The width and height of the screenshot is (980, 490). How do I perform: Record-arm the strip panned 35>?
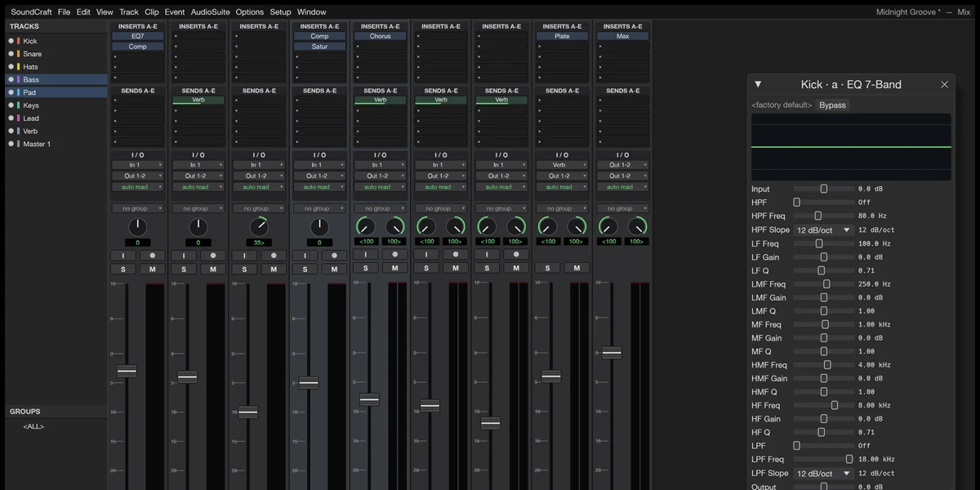(273, 256)
